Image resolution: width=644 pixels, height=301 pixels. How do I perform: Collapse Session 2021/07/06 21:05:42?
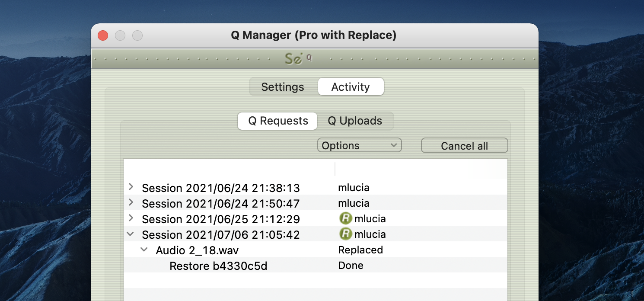tap(130, 234)
